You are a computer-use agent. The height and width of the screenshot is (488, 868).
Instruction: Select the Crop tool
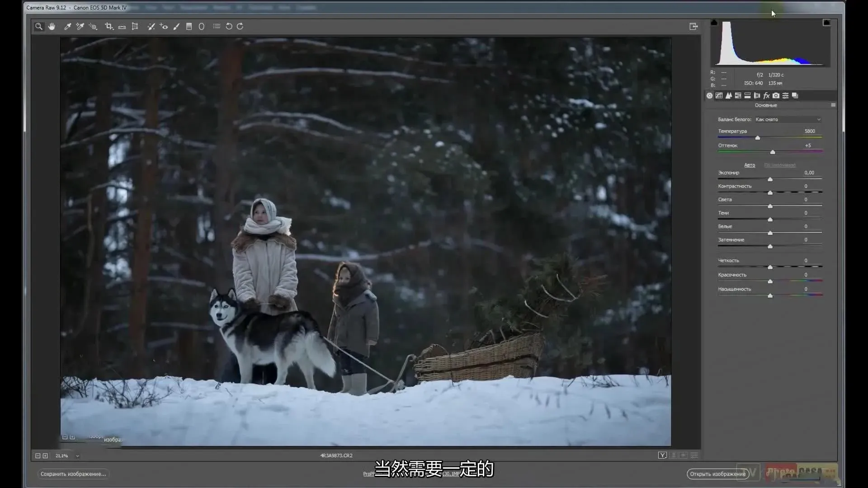coord(109,27)
